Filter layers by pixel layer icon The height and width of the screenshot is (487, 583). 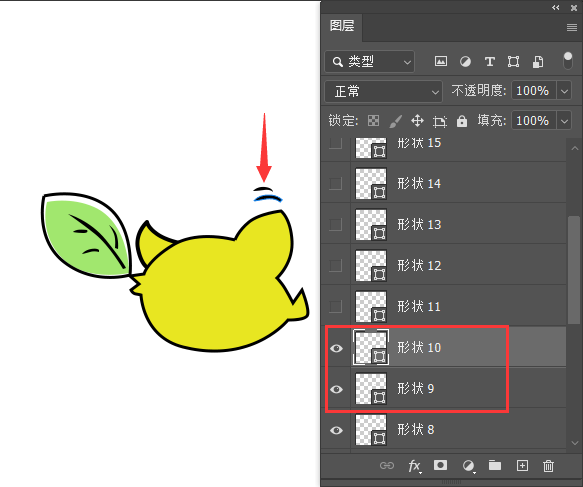(441, 61)
